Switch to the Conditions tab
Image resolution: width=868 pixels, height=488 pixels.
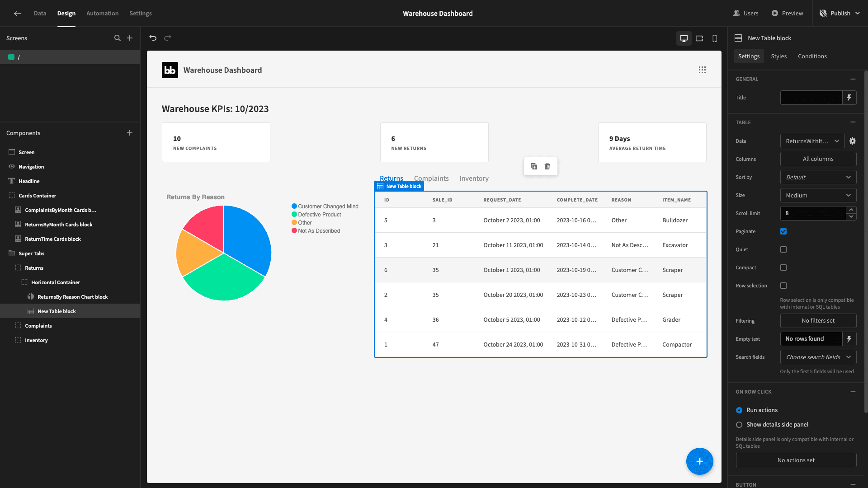812,56
